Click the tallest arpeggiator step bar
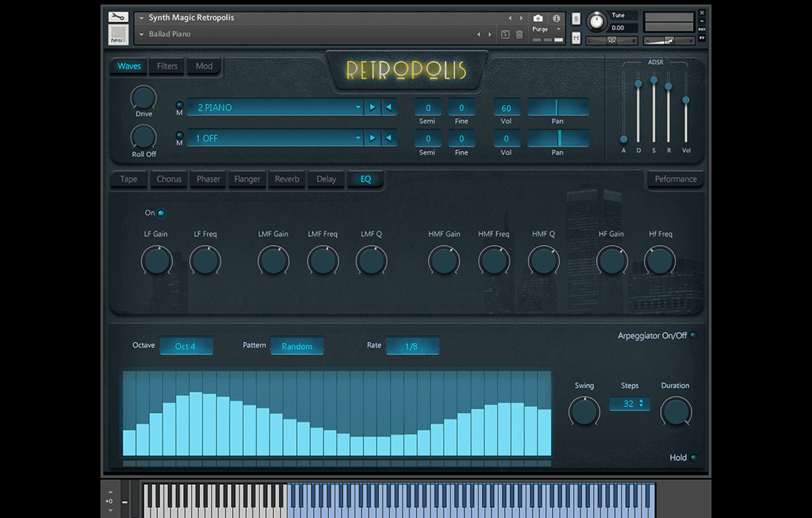This screenshot has width=812, height=518. point(196,424)
